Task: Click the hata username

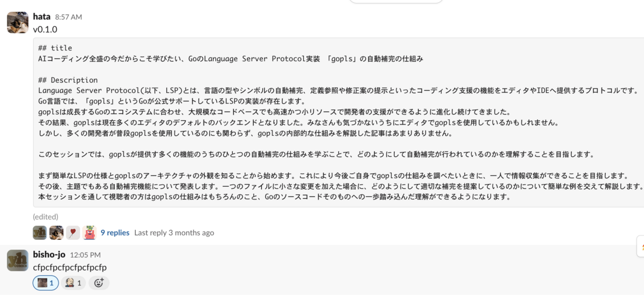Action: point(41,17)
